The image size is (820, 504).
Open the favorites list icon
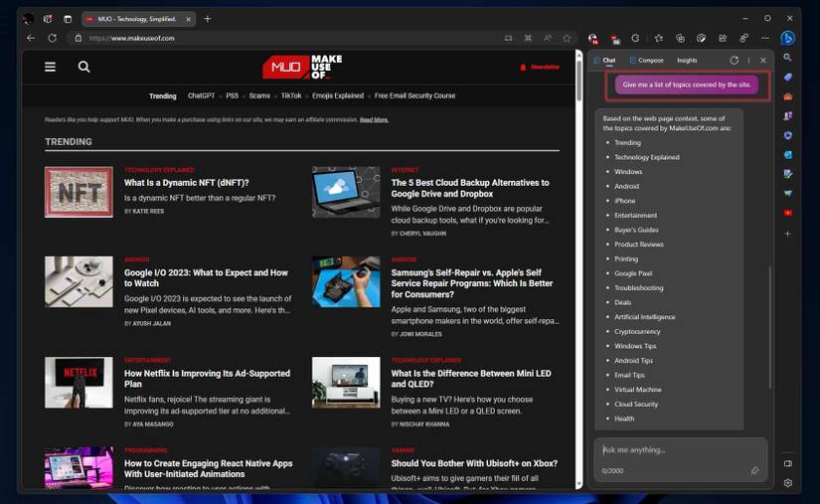coord(659,38)
